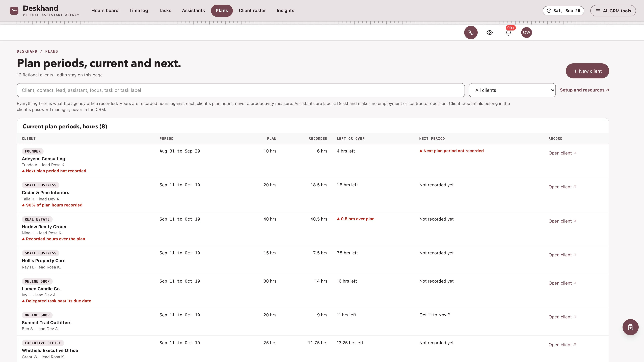
Task: Click the '0.5 hrs over plan' warning
Action: tap(356, 219)
